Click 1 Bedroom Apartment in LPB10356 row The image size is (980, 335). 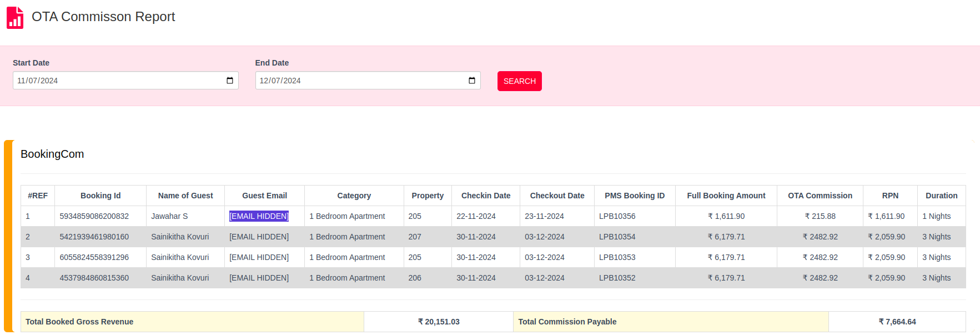(347, 216)
